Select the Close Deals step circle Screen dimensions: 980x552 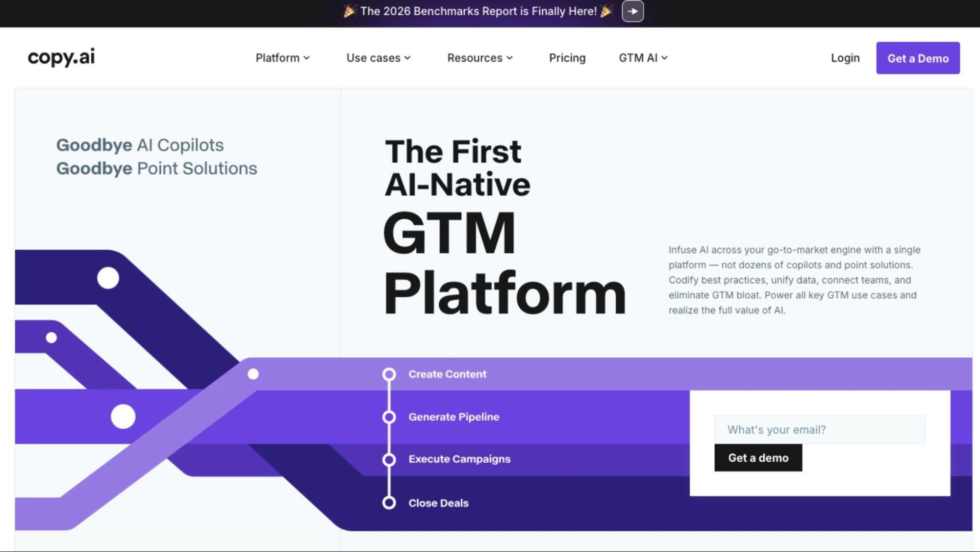(389, 503)
